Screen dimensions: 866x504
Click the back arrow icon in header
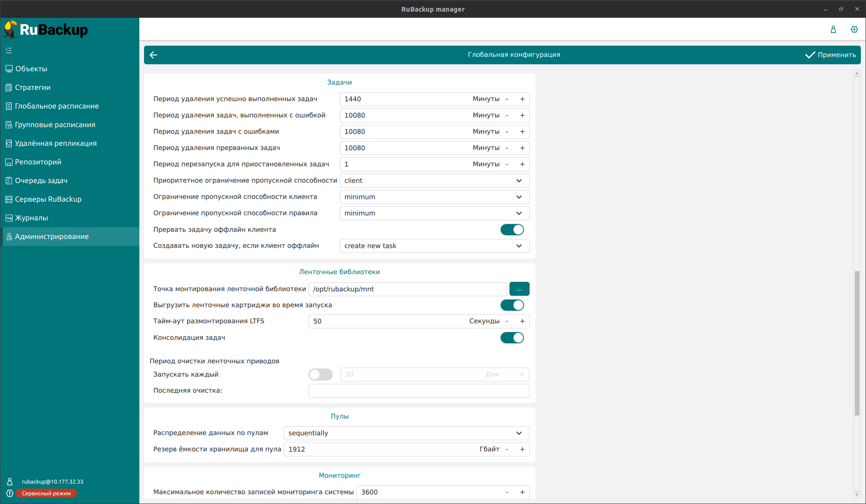tap(153, 55)
